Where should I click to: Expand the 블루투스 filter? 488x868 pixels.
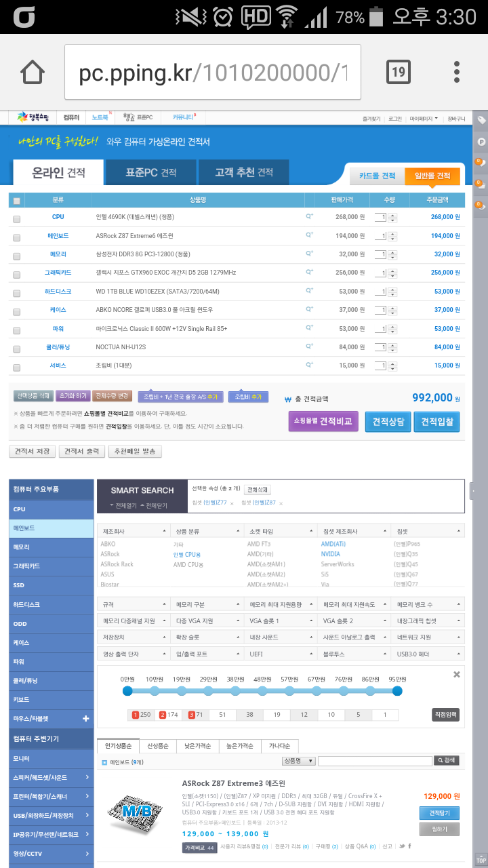(354, 654)
